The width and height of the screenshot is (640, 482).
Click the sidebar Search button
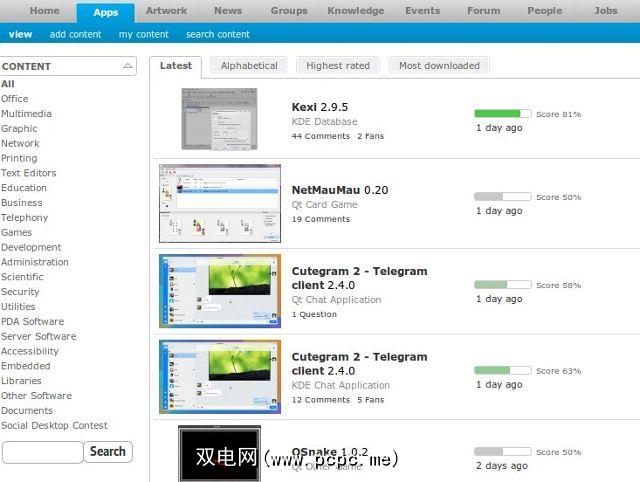point(108,452)
